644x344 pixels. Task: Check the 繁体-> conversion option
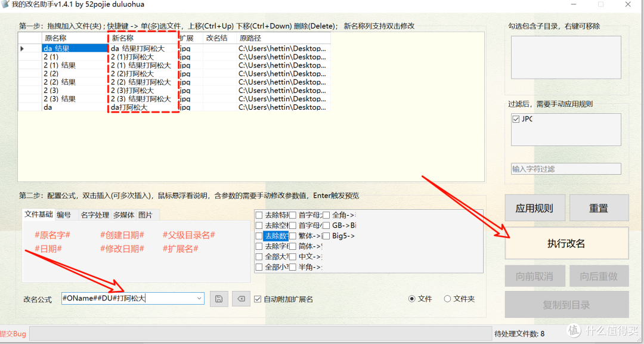[292, 236]
